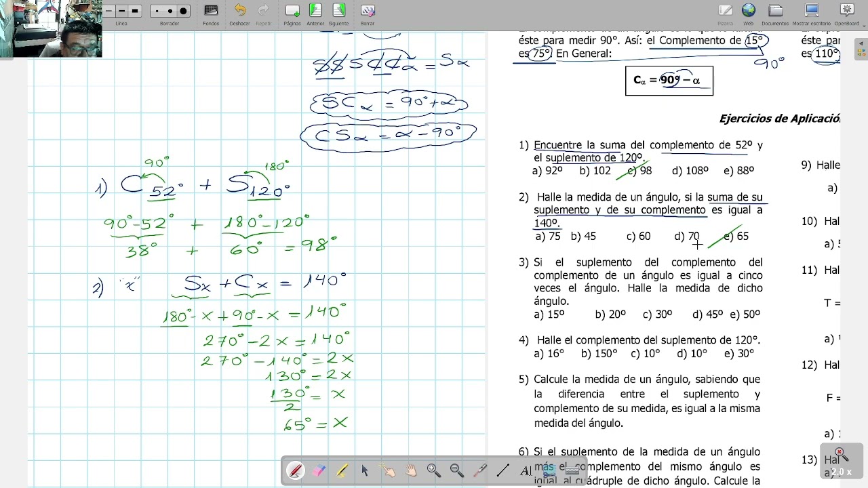Enable the Laser pointer tool
The height and width of the screenshot is (488, 868).
480,470
